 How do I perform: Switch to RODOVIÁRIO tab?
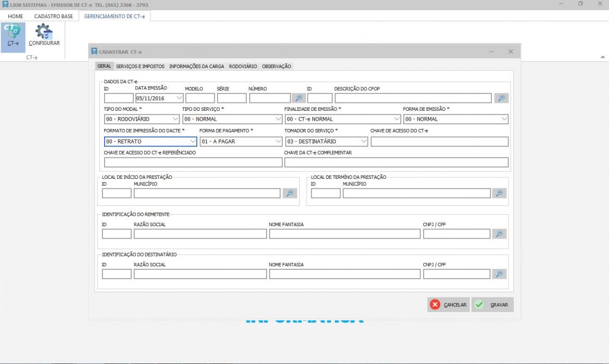(243, 67)
